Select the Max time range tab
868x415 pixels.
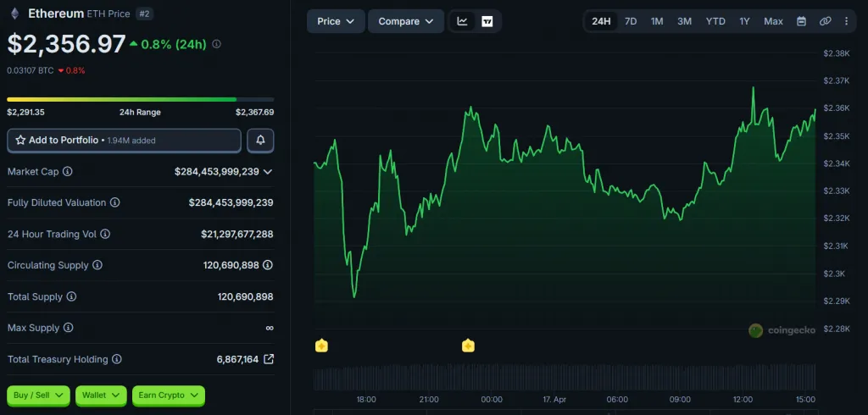point(773,21)
